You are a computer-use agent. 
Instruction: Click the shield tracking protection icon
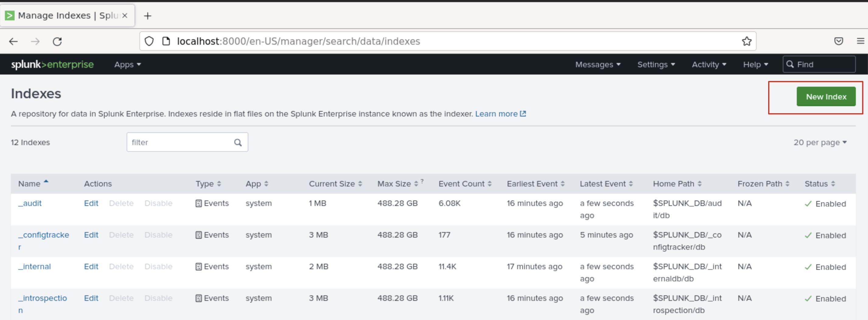[x=149, y=41]
